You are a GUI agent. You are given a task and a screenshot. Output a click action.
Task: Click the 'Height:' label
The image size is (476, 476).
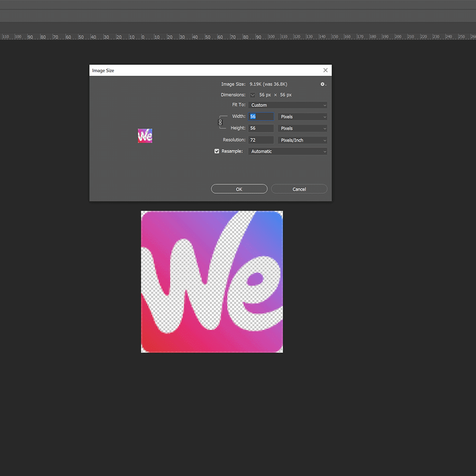pyautogui.click(x=238, y=128)
